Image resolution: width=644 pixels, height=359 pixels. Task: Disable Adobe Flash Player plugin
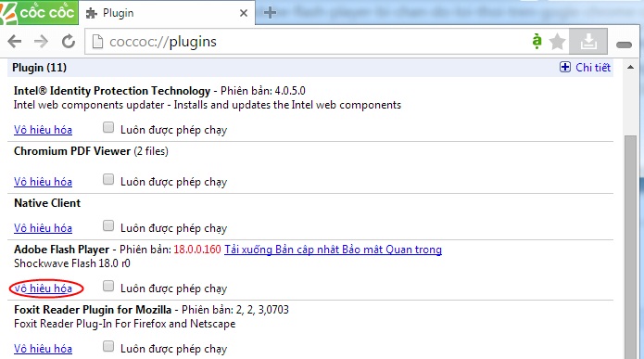click(44, 288)
